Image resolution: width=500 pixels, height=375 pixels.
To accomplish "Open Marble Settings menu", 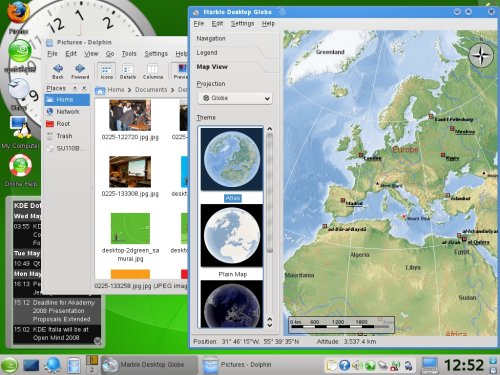I will point(242,23).
